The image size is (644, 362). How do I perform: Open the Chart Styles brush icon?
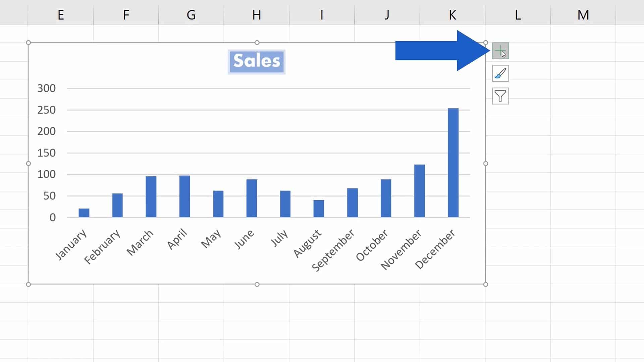pyautogui.click(x=500, y=73)
